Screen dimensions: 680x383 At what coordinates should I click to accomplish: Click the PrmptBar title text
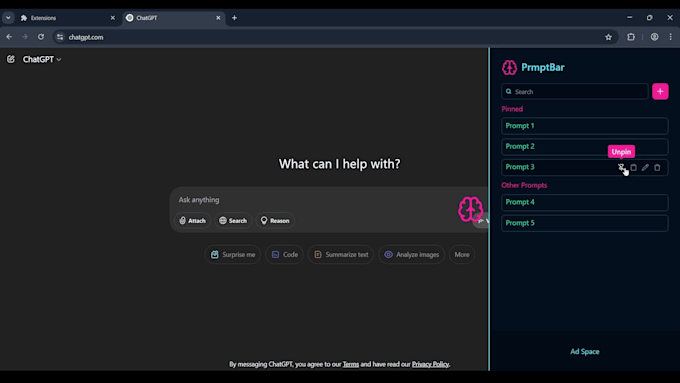pyautogui.click(x=543, y=67)
